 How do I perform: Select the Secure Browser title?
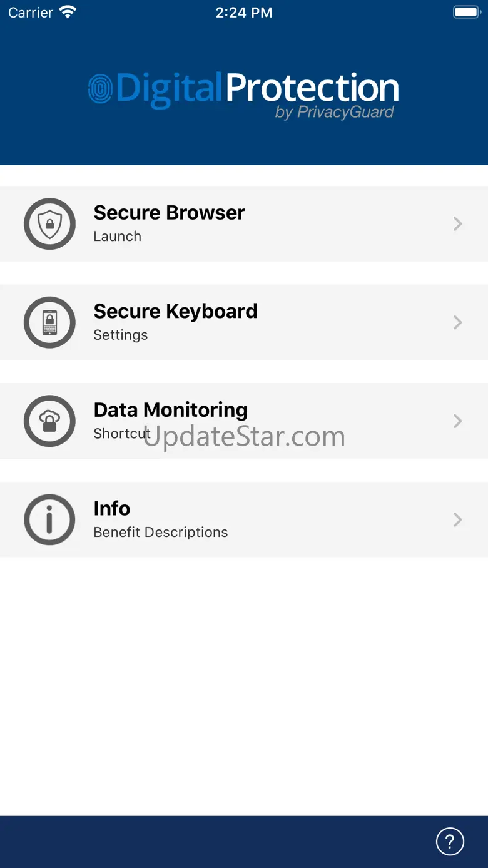point(169,213)
